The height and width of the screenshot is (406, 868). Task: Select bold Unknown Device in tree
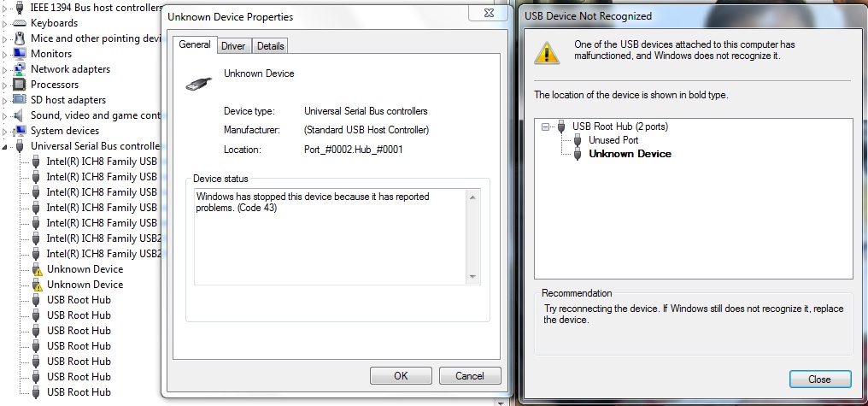(630, 154)
